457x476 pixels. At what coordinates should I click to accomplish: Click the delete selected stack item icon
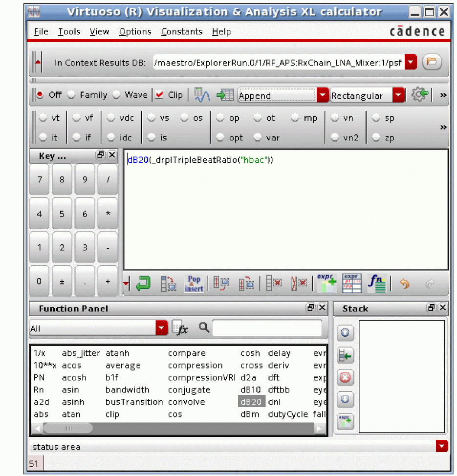point(274,284)
